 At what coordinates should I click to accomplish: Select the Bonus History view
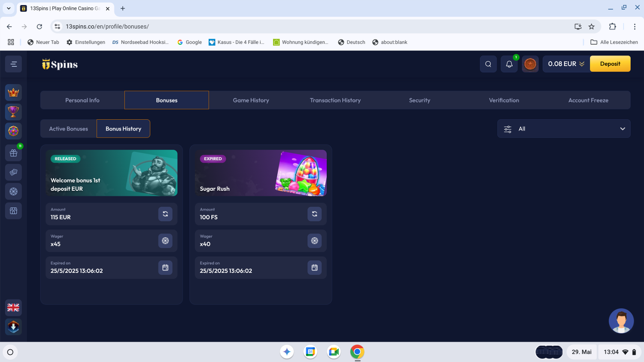[x=123, y=129]
